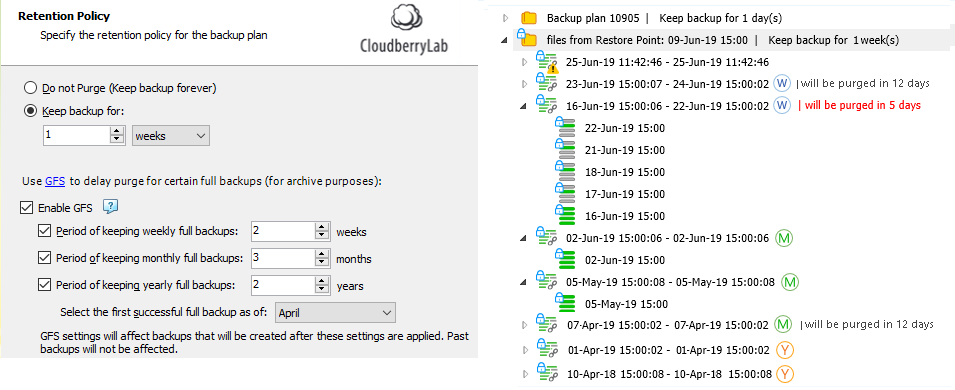Click the GFS help question-mark icon
This screenshot has height=390, width=955.
(110, 207)
